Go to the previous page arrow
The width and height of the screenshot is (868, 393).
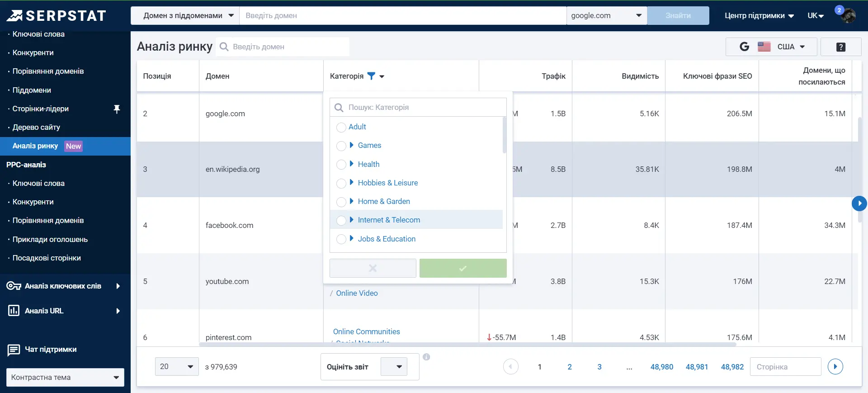coord(511,367)
